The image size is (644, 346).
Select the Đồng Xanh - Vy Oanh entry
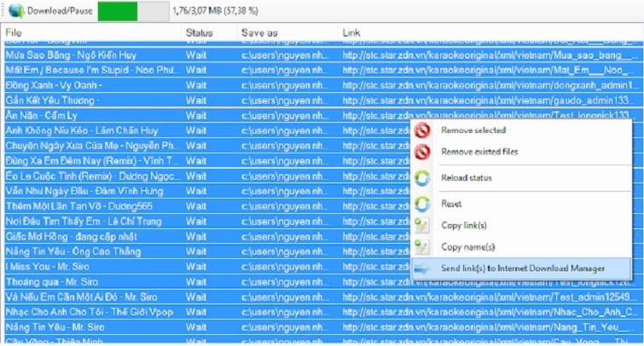coord(51,84)
